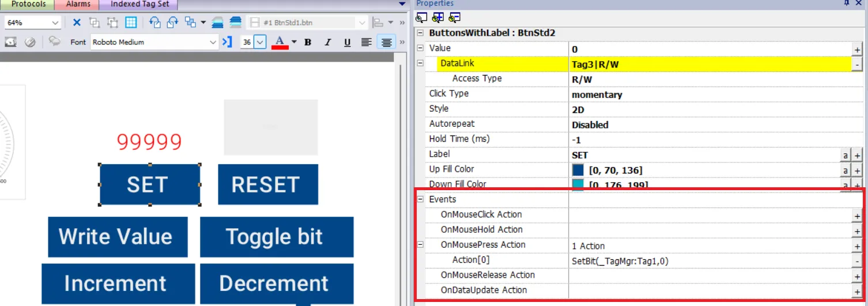Click minus button on the DataLink row
868x306 pixels.
click(x=858, y=65)
